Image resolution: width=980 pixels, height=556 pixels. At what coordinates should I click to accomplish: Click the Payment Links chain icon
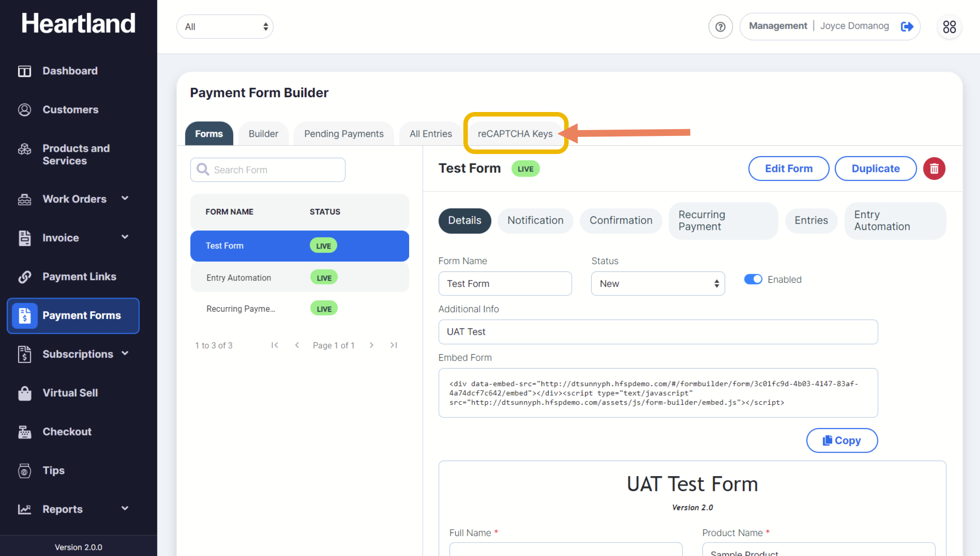[x=24, y=276]
